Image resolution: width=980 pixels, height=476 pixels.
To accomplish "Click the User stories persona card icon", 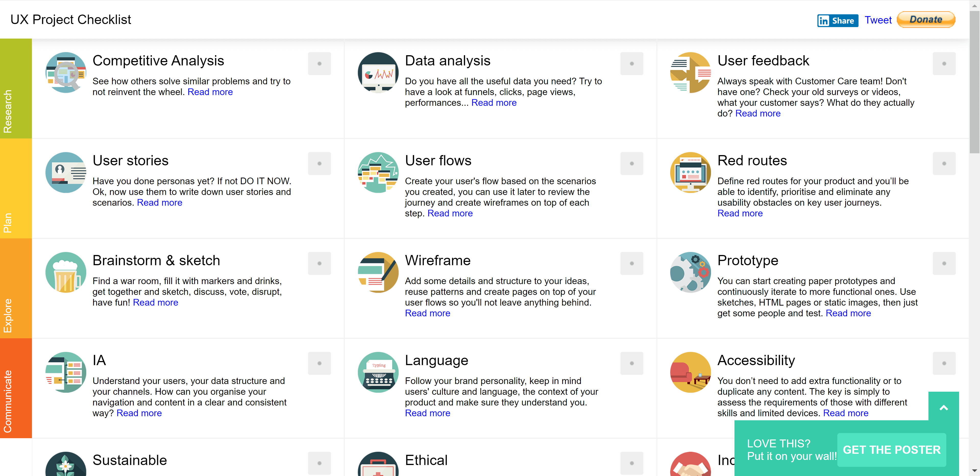I will pos(65,172).
